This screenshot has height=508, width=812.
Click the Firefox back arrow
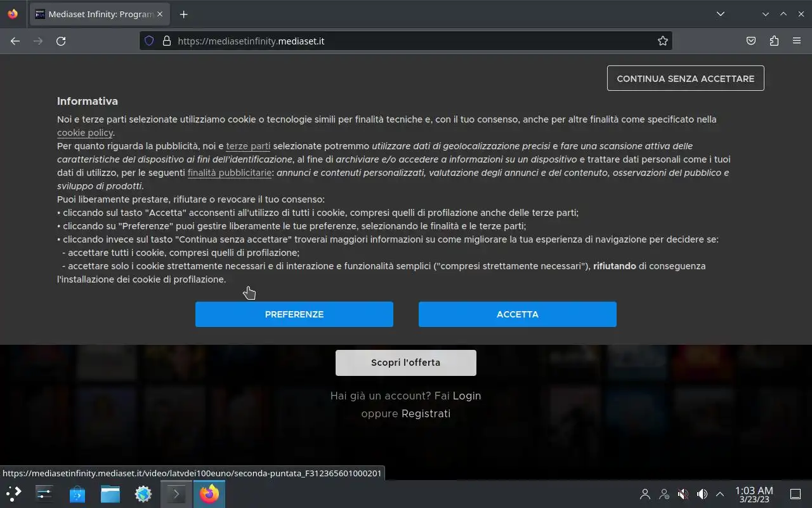pos(15,41)
